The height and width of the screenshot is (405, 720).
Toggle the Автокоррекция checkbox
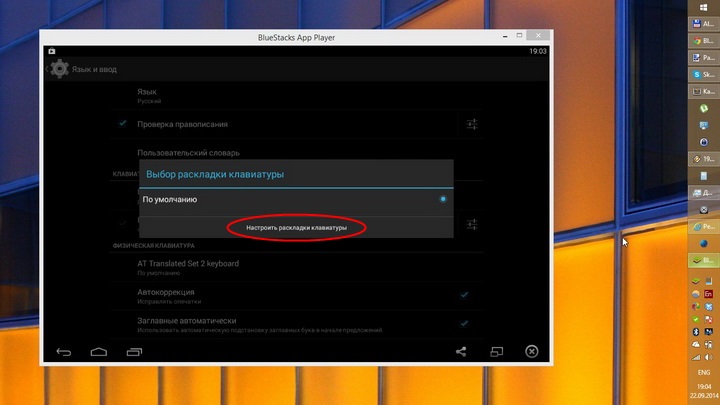pyautogui.click(x=465, y=296)
